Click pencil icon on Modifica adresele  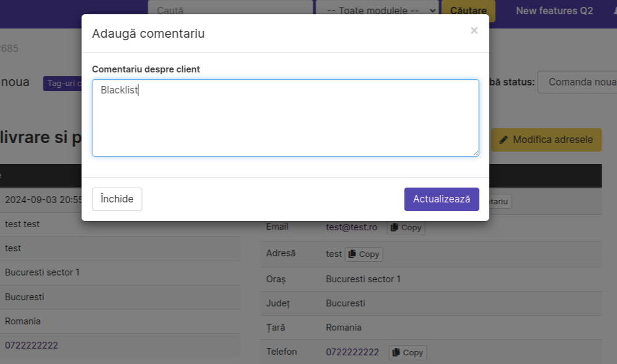coord(503,140)
